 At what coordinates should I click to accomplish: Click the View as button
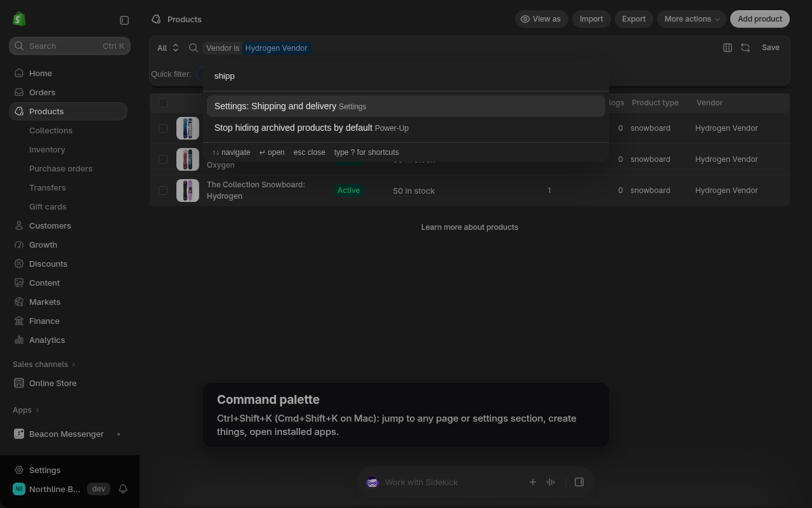[x=541, y=19]
